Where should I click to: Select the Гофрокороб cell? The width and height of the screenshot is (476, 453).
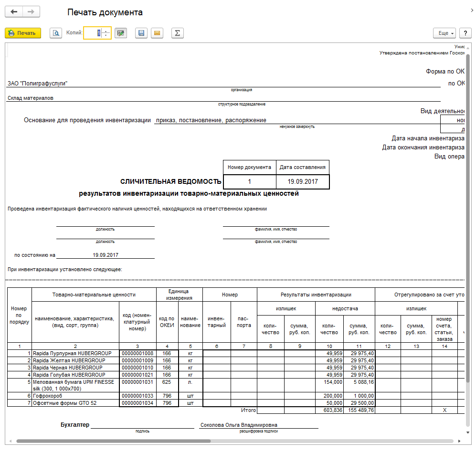75,396
